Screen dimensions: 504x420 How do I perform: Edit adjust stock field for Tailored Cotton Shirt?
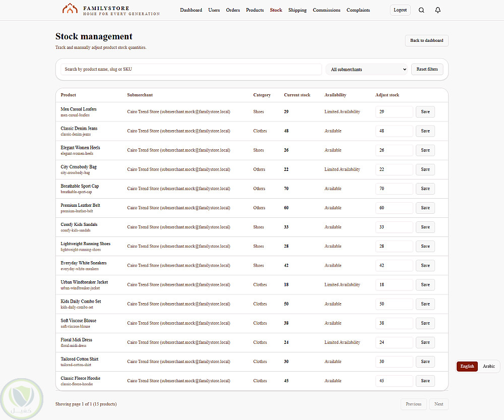pyautogui.click(x=394, y=362)
